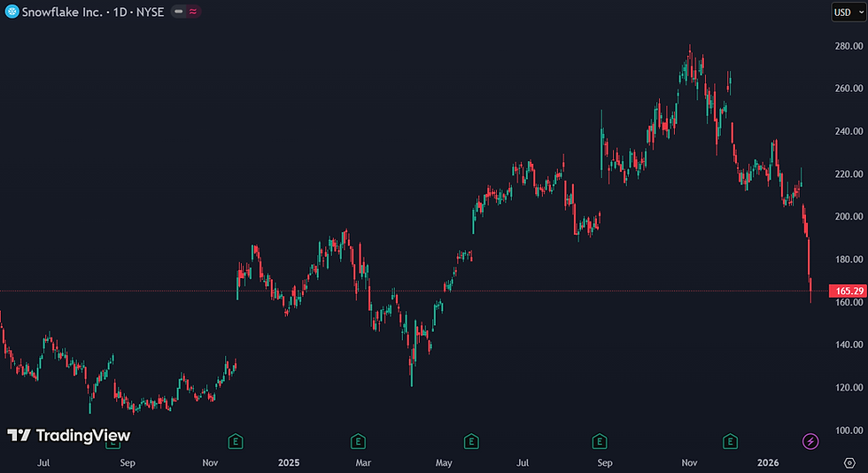Click partially hidden earnings marker under TradingView logo
The image size is (868, 473).
click(x=113, y=445)
